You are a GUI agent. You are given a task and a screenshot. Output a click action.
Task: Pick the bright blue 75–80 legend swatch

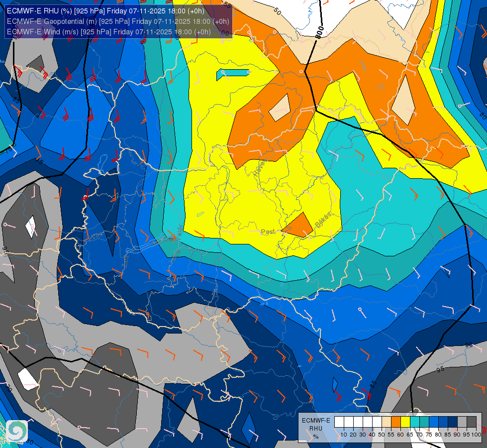(434, 422)
